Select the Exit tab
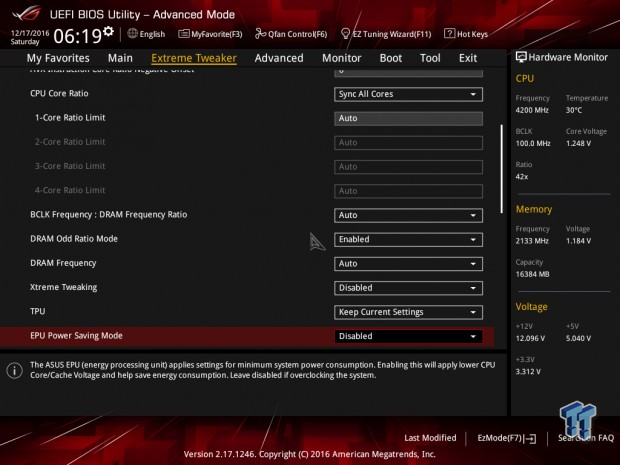The width and height of the screenshot is (620, 465). [468, 58]
